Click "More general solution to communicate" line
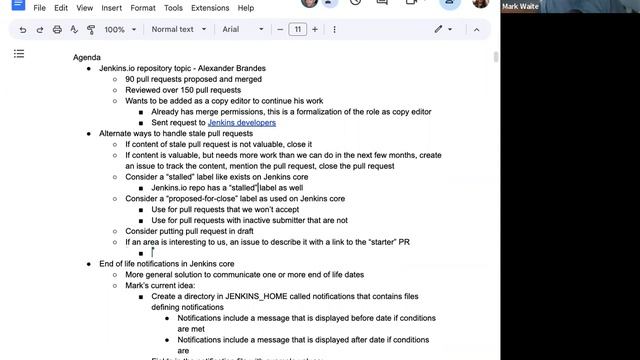640x360 pixels. tap(244, 275)
